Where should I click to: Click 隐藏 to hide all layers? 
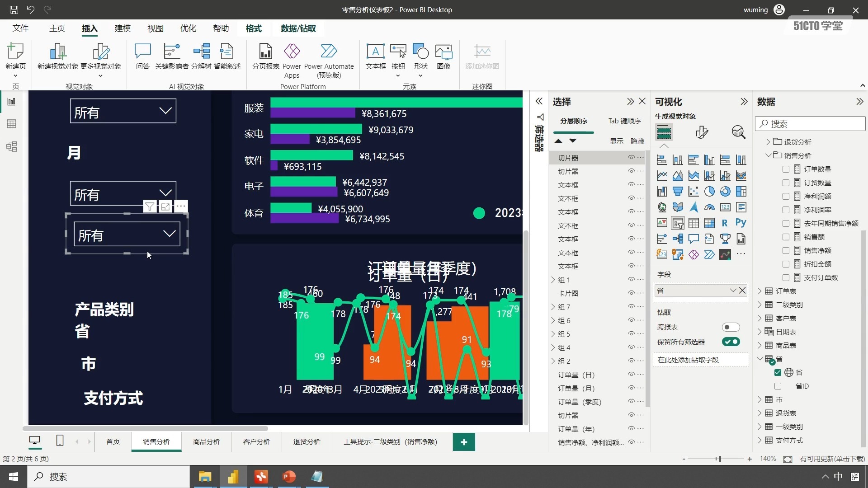(637, 141)
